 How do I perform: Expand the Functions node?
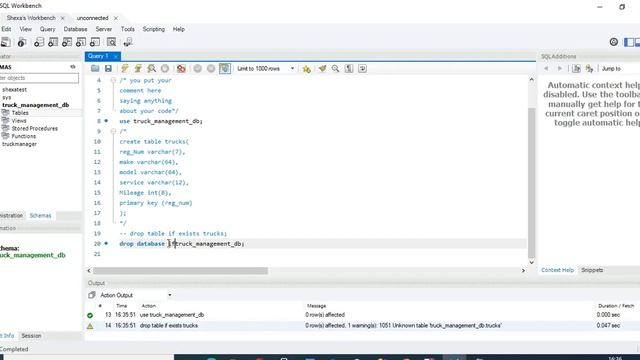[x=24, y=136]
